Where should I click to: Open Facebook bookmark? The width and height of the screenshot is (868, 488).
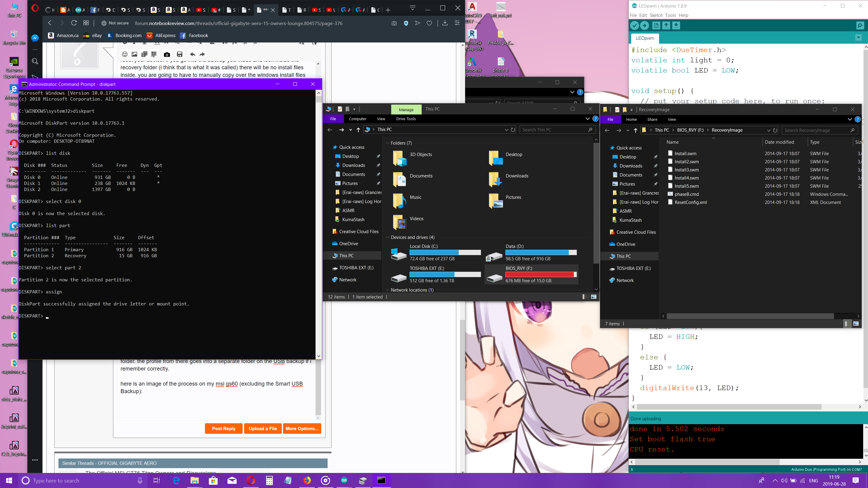194,35
